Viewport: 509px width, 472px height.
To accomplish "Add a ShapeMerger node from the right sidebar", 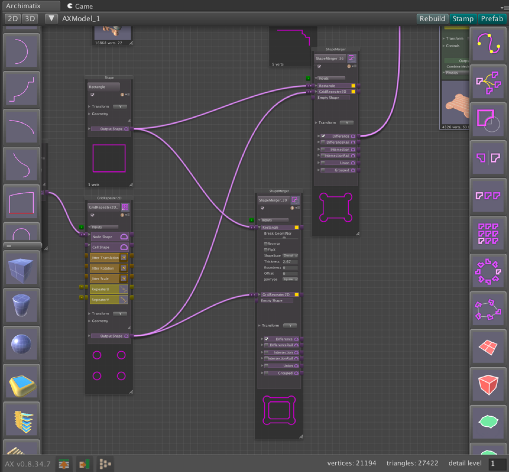I will tap(488, 119).
